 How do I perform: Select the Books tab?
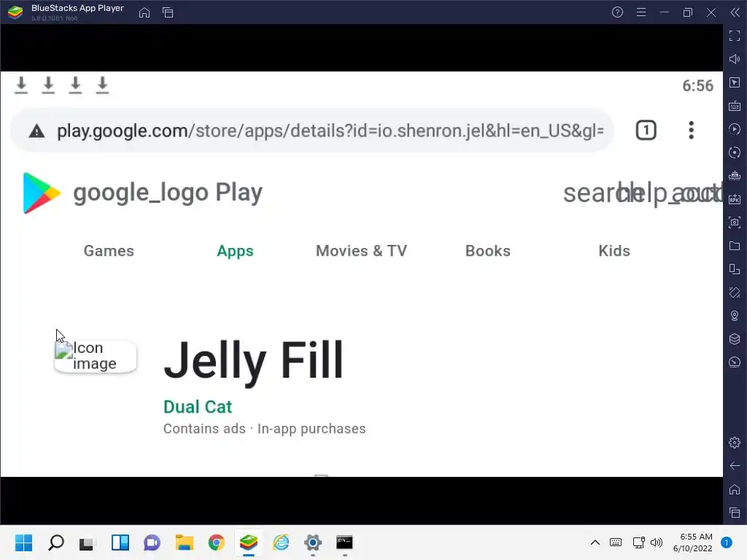(488, 251)
